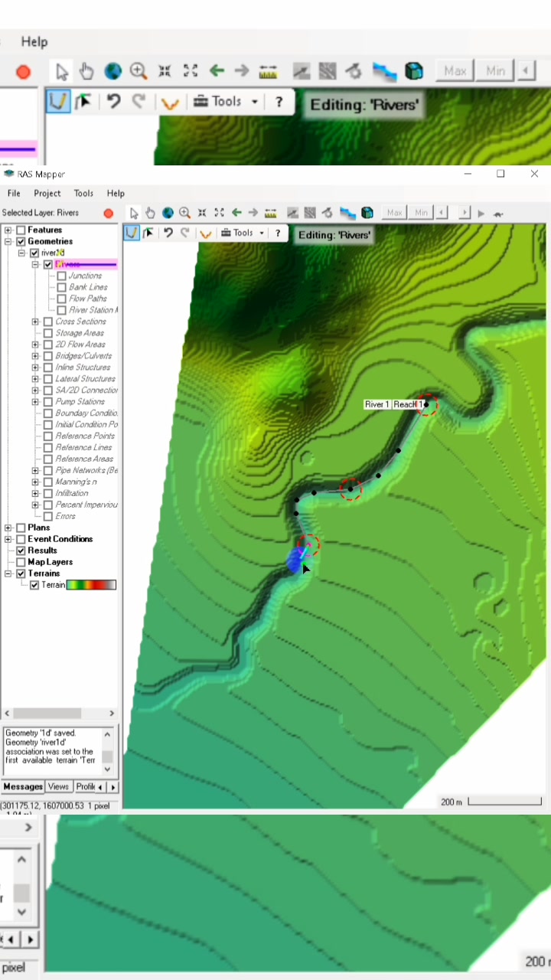This screenshot has width=551, height=980.
Task: Click the Messages panel vertical scrollbar down arrow
Action: (107, 769)
